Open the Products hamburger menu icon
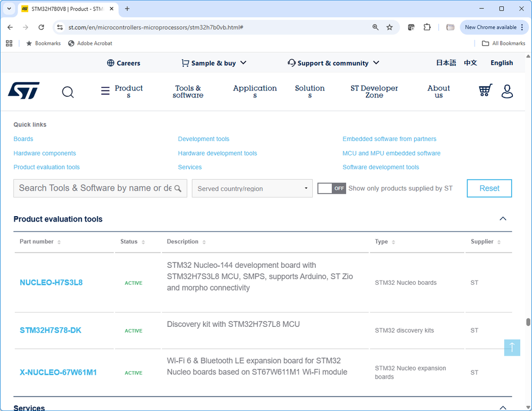 point(105,91)
